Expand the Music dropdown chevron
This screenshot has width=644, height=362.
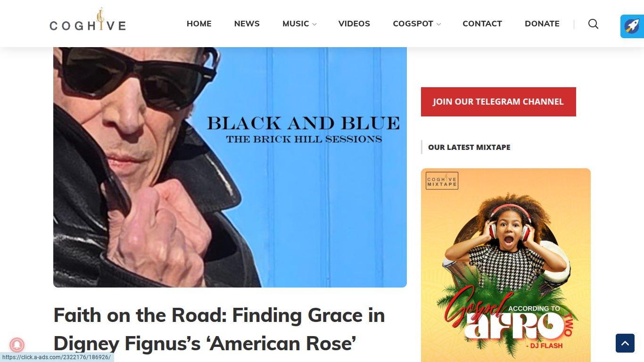coord(314,24)
